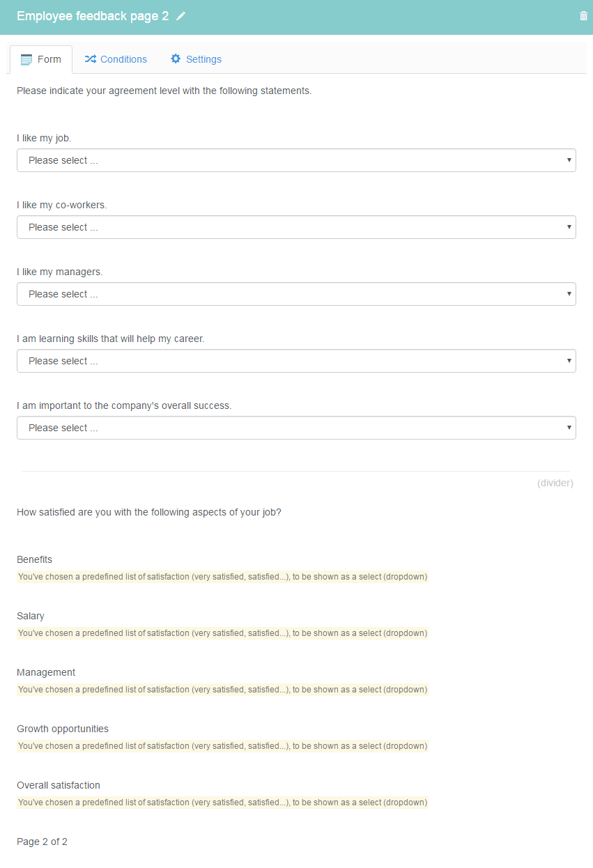This screenshot has width=593, height=868.
Task: Click the pencil edit icon beside page title
Action: coord(181,16)
